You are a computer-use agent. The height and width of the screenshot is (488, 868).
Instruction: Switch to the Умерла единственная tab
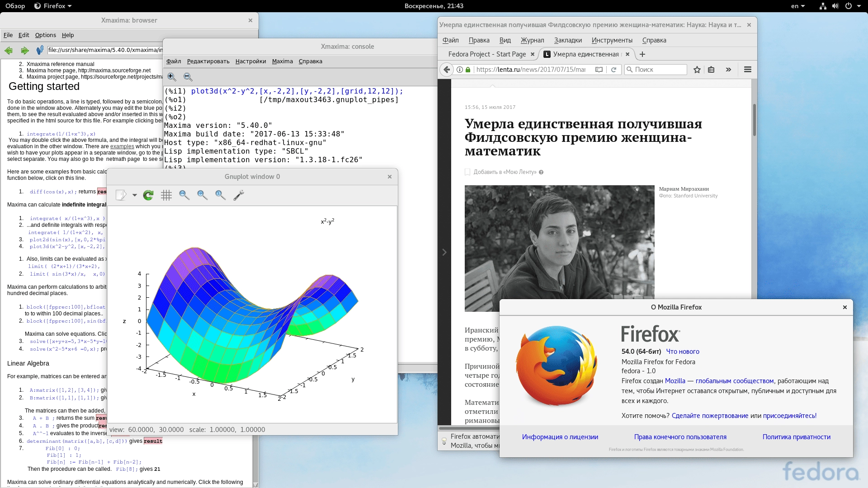586,54
